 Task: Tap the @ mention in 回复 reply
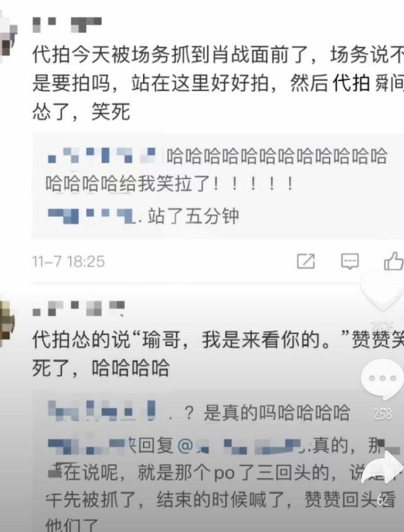click(185, 445)
